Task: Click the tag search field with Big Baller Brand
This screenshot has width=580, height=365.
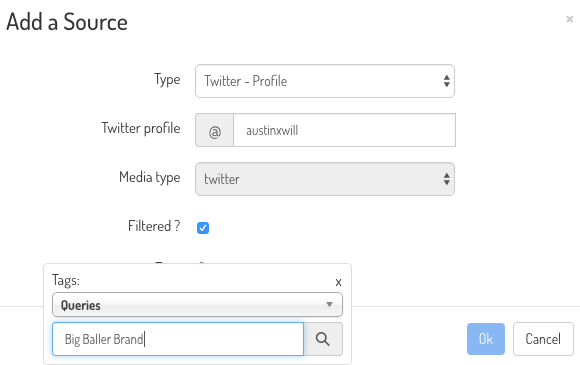Action: [x=178, y=339]
